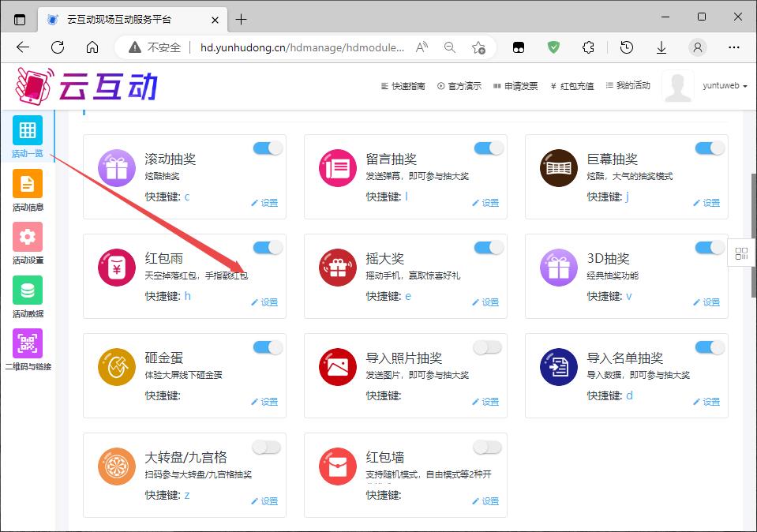Open the 活动信息 sidebar icon

click(28, 185)
